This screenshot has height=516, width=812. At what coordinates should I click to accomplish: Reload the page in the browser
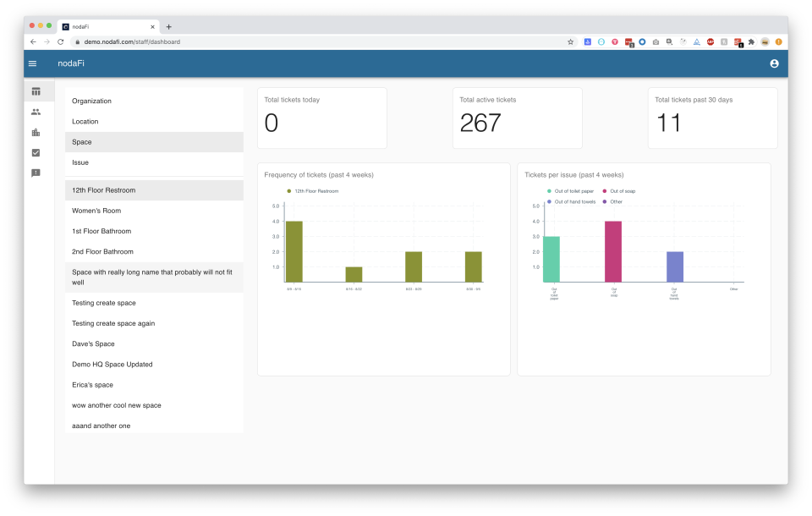60,41
